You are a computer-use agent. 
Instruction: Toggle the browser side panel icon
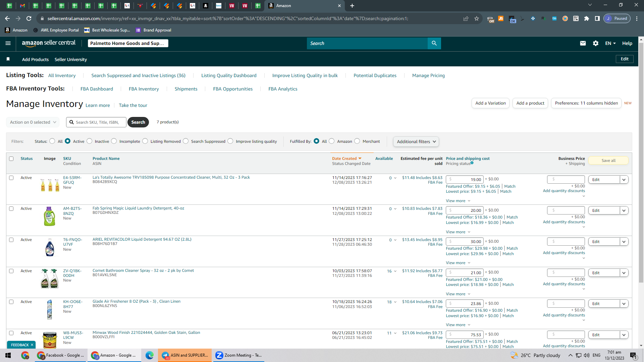[x=597, y=18]
